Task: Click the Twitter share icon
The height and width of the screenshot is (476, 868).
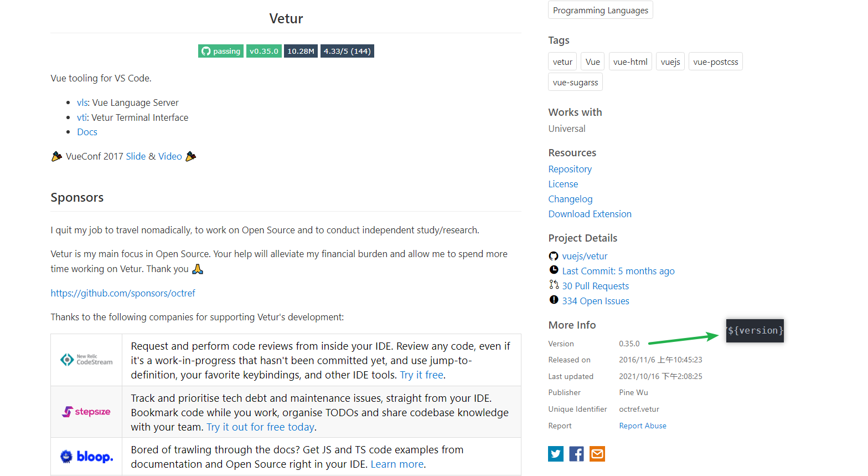Action: pyautogui.click(x=556, y=454)
